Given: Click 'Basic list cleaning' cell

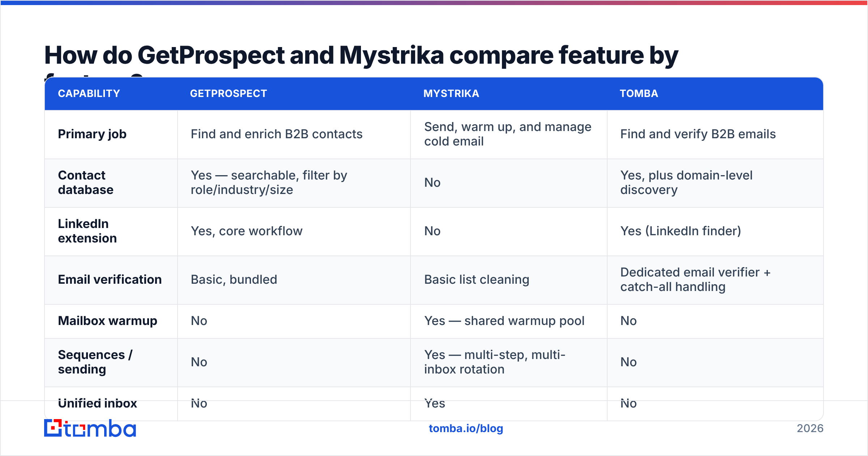Looking at the screenshot, I should tap(477, 279).
